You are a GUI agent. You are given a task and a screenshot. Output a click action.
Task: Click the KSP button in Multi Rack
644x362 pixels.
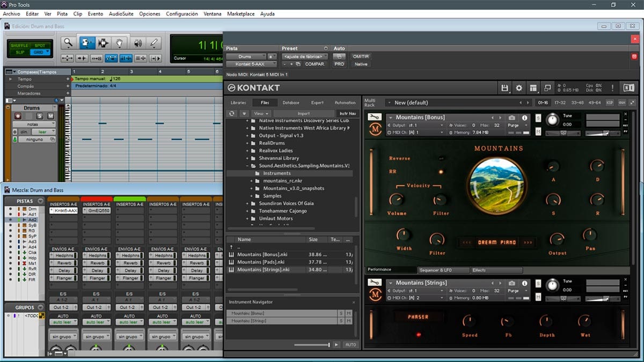coord(610,102)
